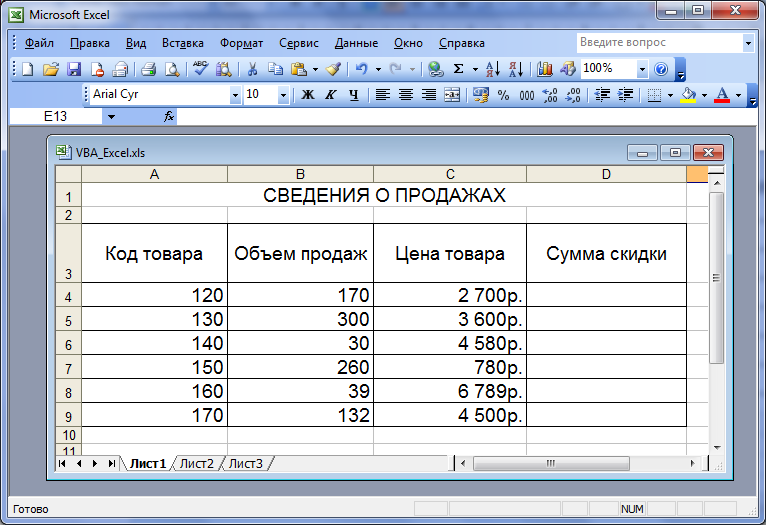Apply the 000 comma style
Image resolution: width=766 pixels, height=525 pixels.
[527, 95]
